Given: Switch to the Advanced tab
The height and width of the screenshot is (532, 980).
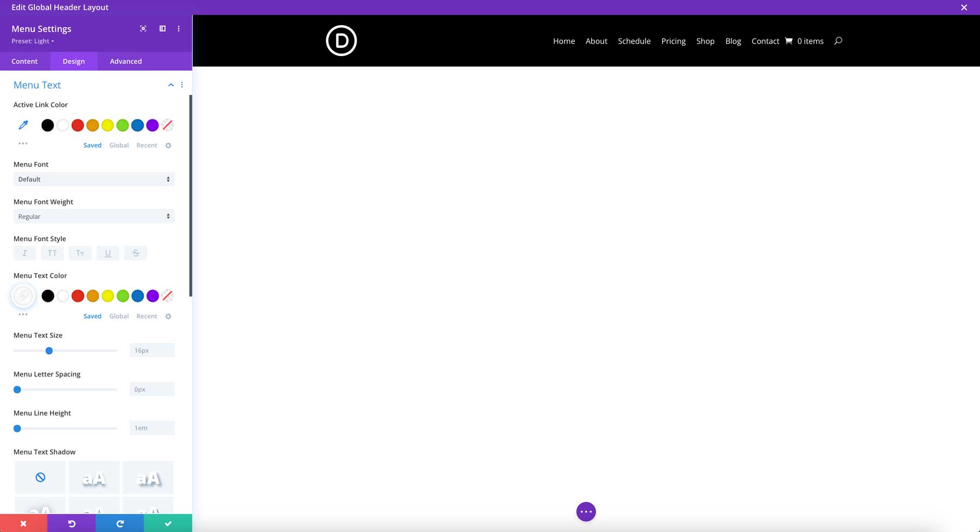Looking at the screenshot, I should tap(125, 61).
